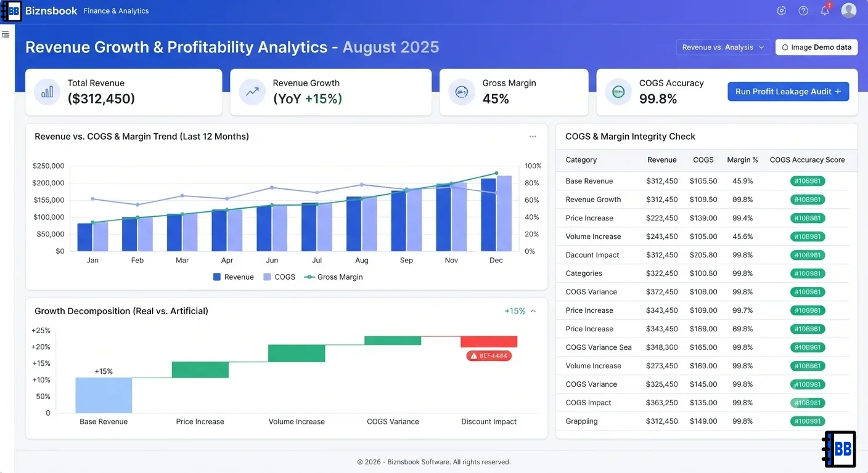Select the COGS Impact row label

click(x=589, y=403)
